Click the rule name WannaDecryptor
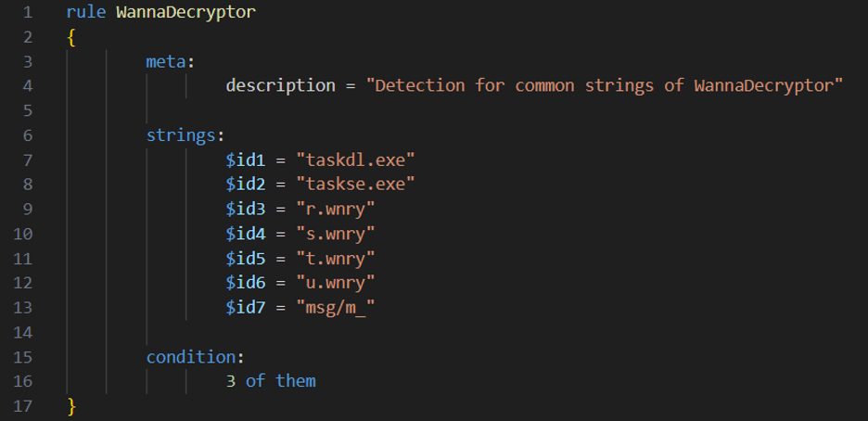868x421 pixels. 186,12
